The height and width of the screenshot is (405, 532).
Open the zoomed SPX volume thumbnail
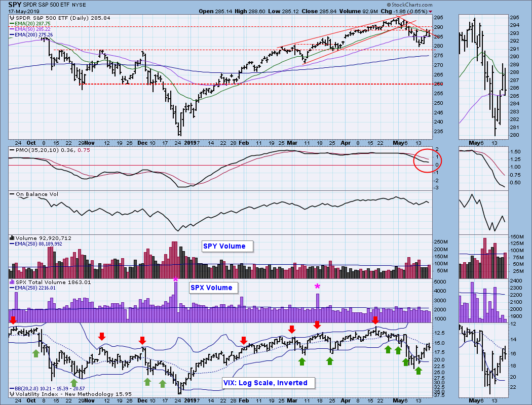(483, 301)
